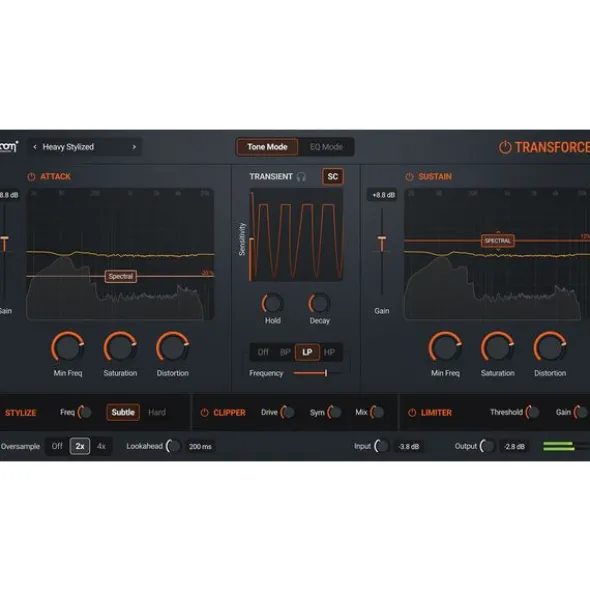Click the Transient headphones listen icon

301,177
